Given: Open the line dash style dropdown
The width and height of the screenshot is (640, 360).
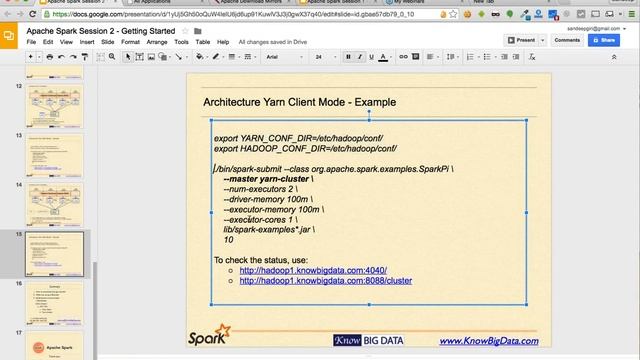Looking at the screenshot, I should [x=249, y=57].
